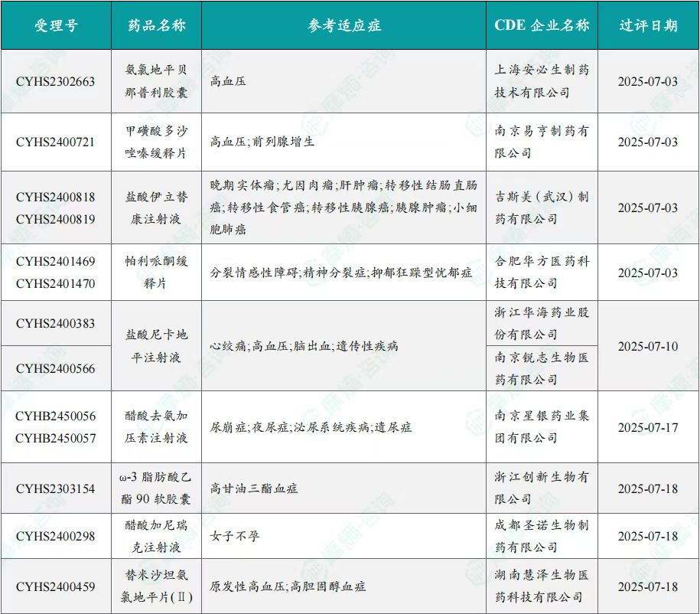The image size is (700, 614).
Task: Select acceptance number CYHS2302663
Action: click(x=55, y=81)
